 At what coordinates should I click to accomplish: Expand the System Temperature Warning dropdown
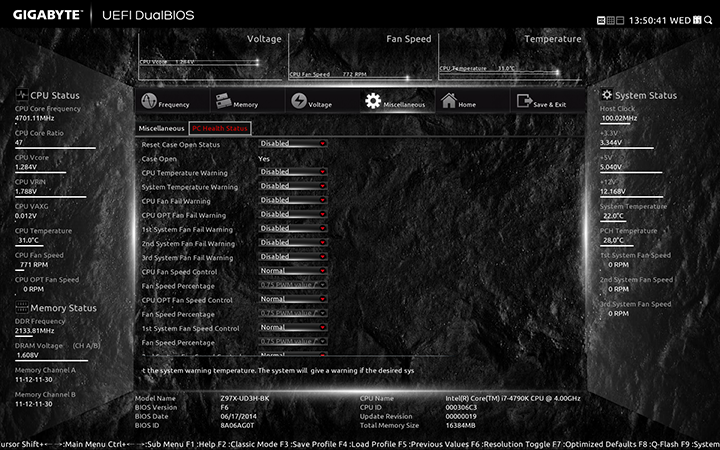(293, 186)
